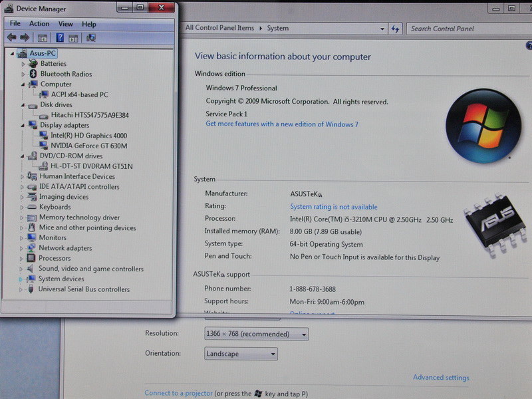Image resolution: width=532 pixels, height=399 pixels.
Task: Collapse the DVD/CD-ROM drives category
Action: (23, 156)
